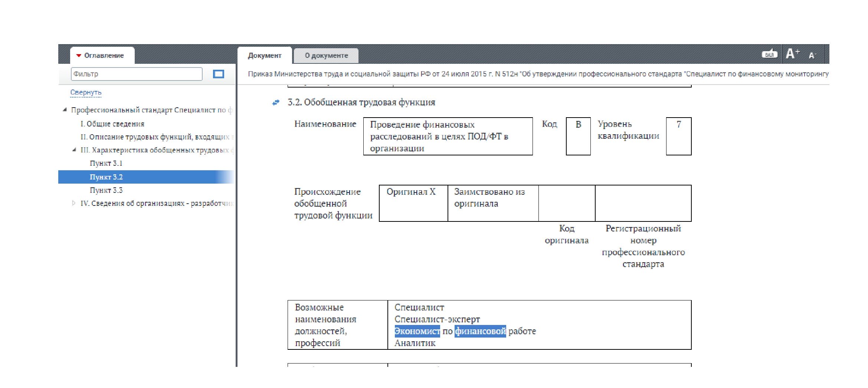Select II. Описание трудовых функций item
Image resolution: width=868 pixels, height=388 pixels.
click(x=157, y=137)
